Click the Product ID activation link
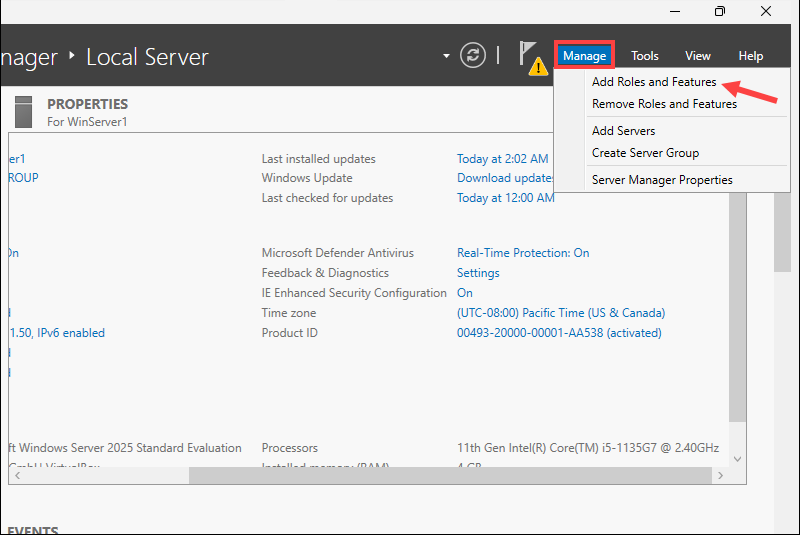Screen dimensions: 800x535 click(559, 333)
